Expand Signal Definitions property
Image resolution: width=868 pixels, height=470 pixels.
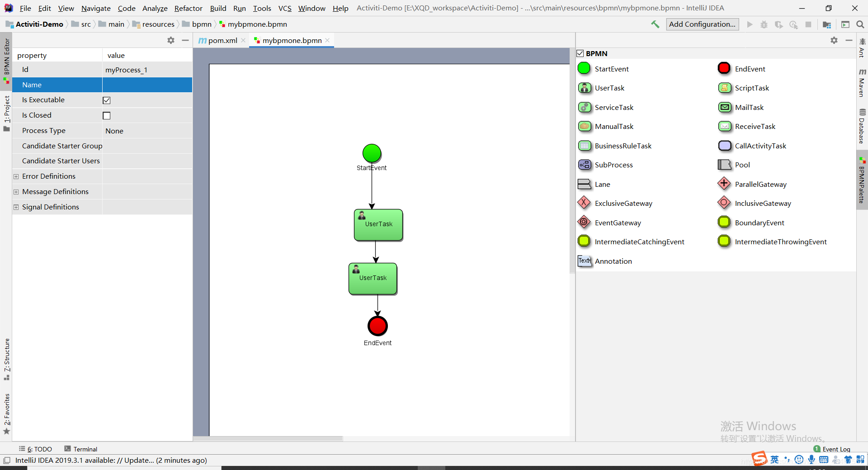[x=16, y=207]
